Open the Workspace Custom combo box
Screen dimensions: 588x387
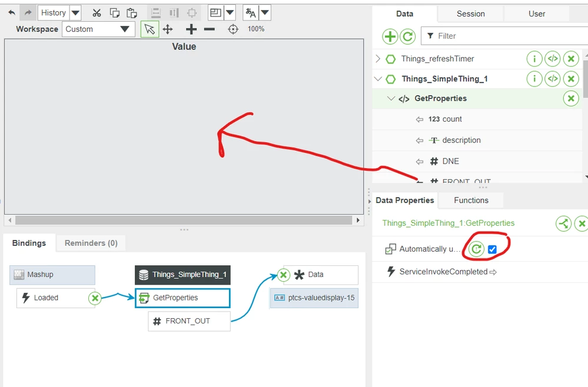[x=98, y=29]
